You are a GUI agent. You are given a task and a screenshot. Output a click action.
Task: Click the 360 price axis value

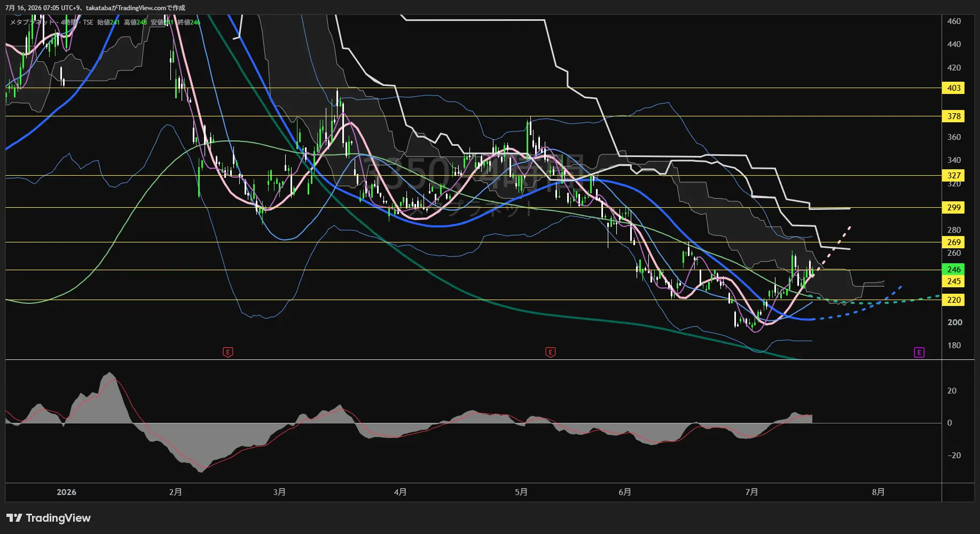click(954, 137)
